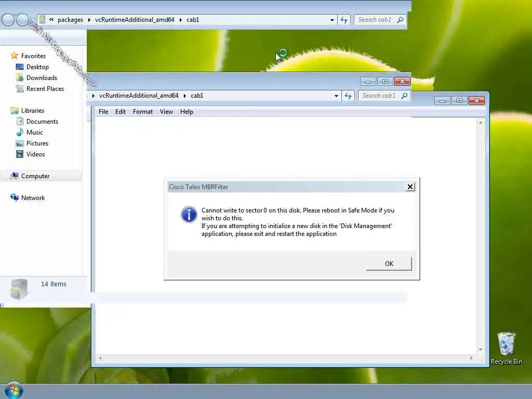This screenshot has width=532, height=399.
Task: Click magnifier icon in second window search
Action: [404, 96]
